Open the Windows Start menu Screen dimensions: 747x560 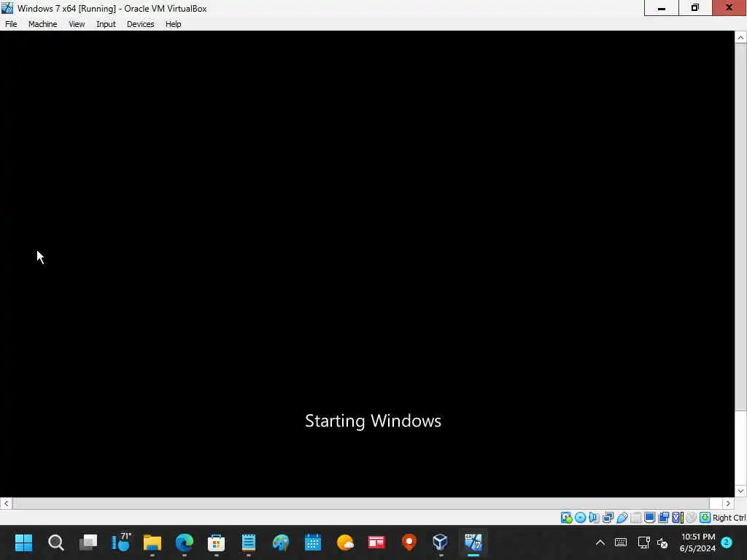coord(23,542)
